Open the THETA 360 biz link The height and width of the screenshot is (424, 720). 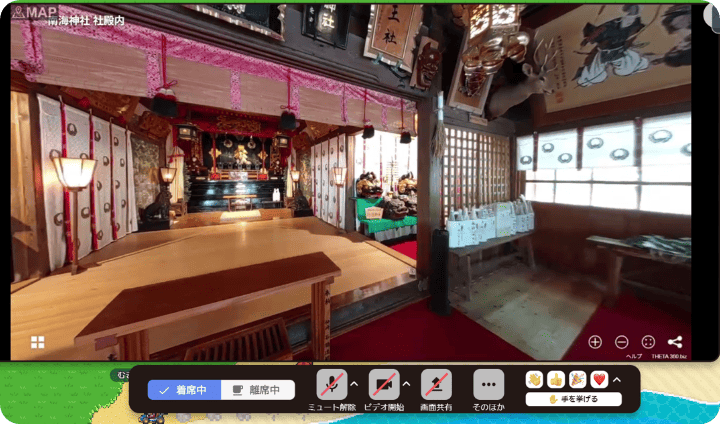click(x=669, y=356)
